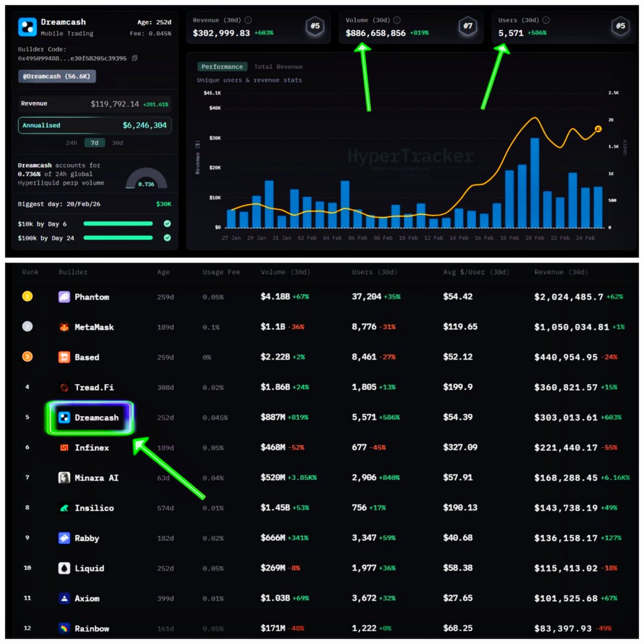
Task: Sort table by Revenue (30d) header
Action: [561, 272]
